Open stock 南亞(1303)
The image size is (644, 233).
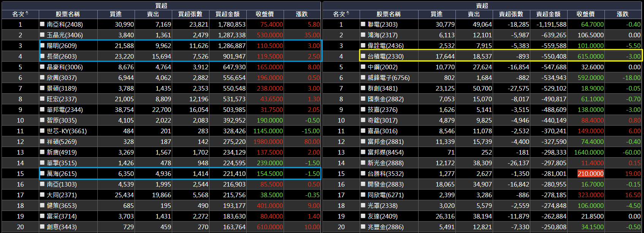pos(62,184)
